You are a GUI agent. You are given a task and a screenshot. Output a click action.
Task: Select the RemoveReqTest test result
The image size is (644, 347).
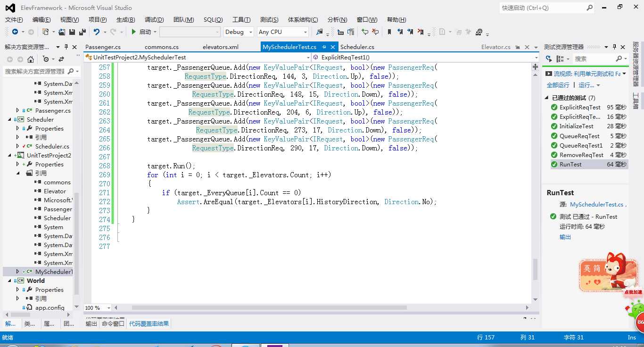point(589,155)
